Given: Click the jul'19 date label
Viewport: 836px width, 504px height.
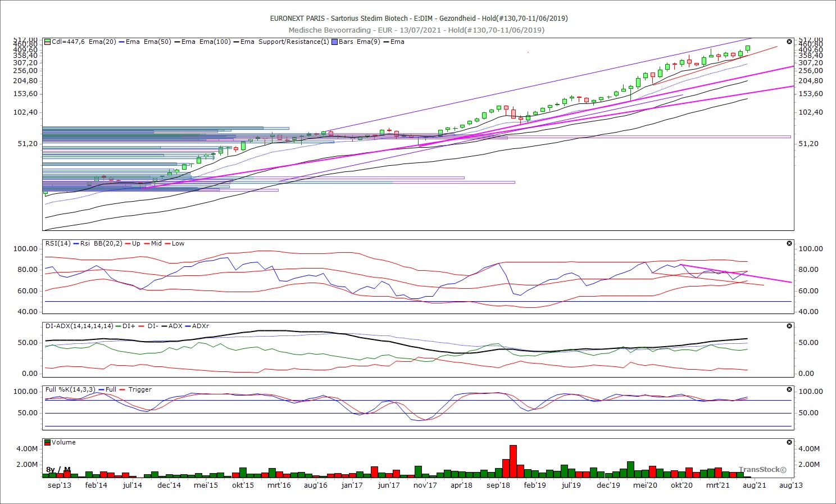Looking at the screenshot, I should pos(571,485).
